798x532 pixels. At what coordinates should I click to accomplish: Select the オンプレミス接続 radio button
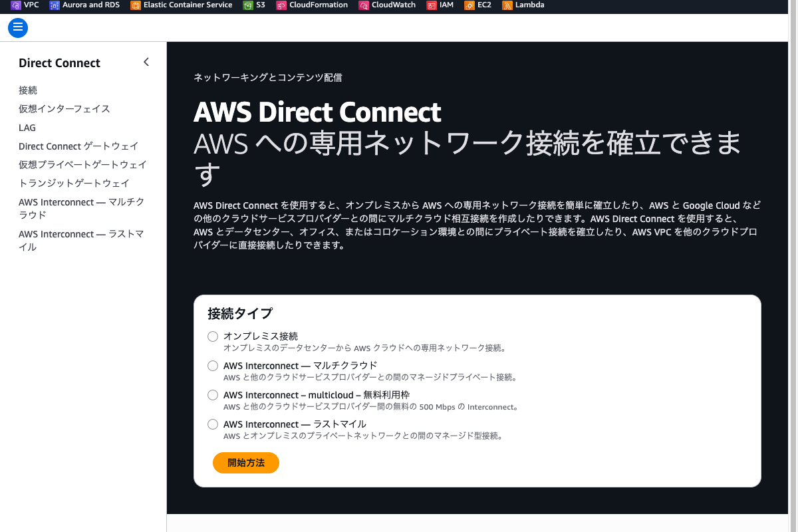(213, 336)
